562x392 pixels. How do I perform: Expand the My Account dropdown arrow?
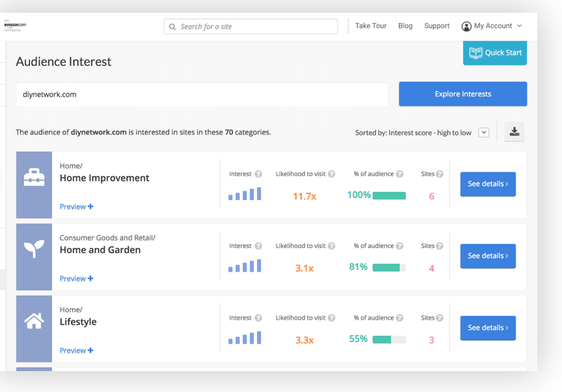[519, 26]
